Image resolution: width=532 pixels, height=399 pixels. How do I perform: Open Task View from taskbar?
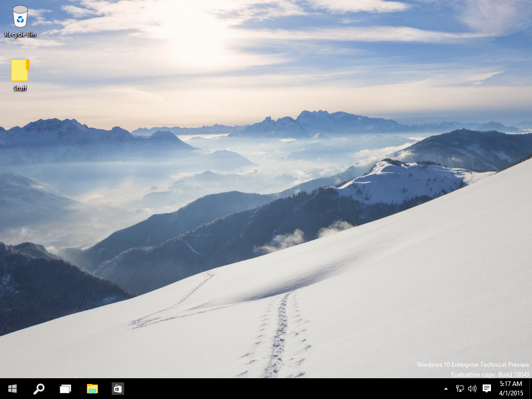coord(65,389)
